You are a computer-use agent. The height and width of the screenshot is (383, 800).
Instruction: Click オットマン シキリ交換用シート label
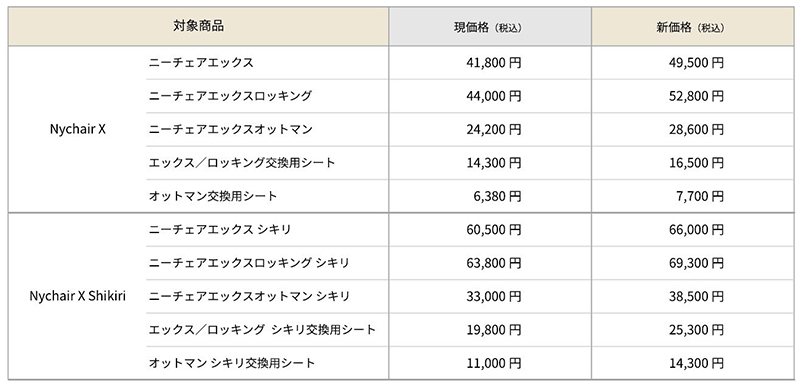(x=232, y=363)
